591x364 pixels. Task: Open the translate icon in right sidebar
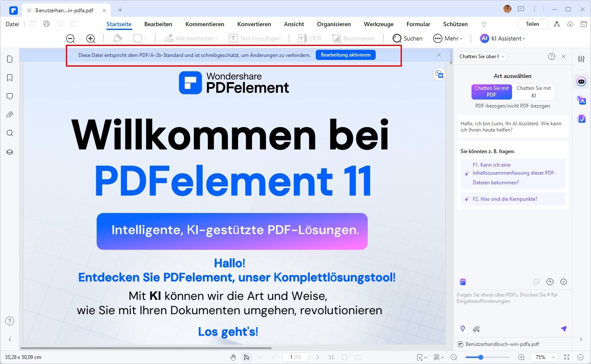click(581, 100)
